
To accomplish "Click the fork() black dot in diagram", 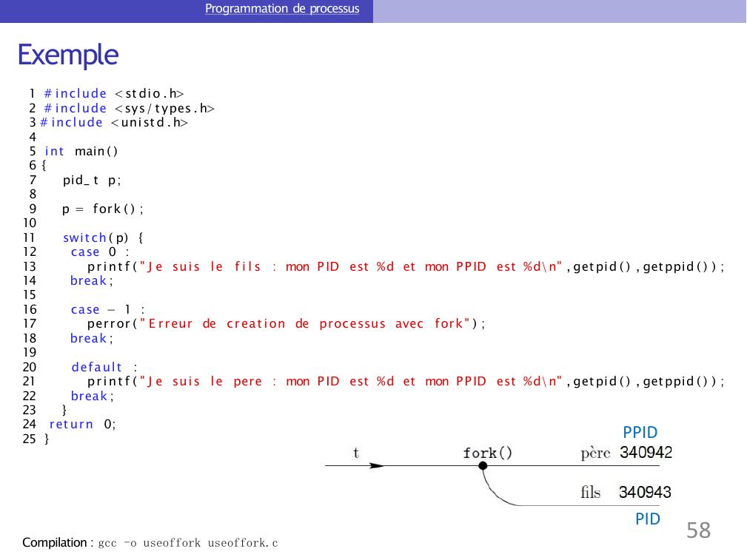I will [x=483, y=466].
